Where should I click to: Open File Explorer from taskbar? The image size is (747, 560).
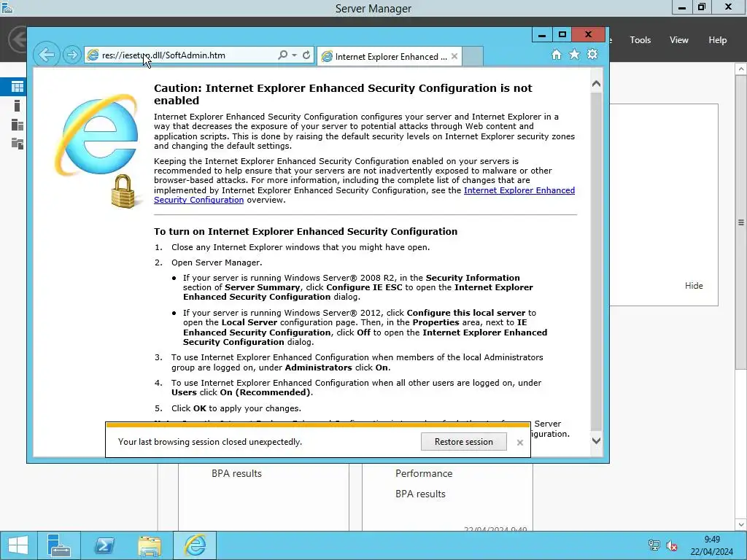coord(150,545)
